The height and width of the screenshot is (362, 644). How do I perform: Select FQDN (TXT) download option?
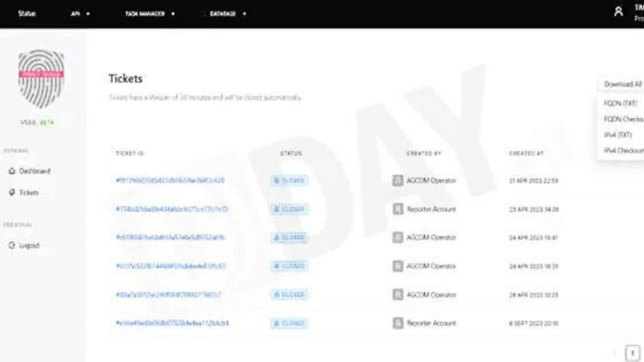[x=619, y=105]
